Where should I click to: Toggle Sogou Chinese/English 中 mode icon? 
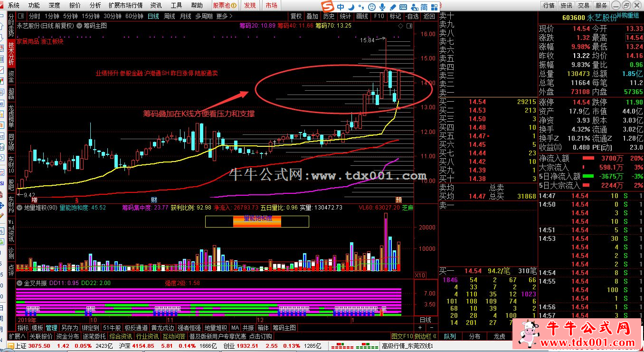pyautogui.click(x=341, y=7)
